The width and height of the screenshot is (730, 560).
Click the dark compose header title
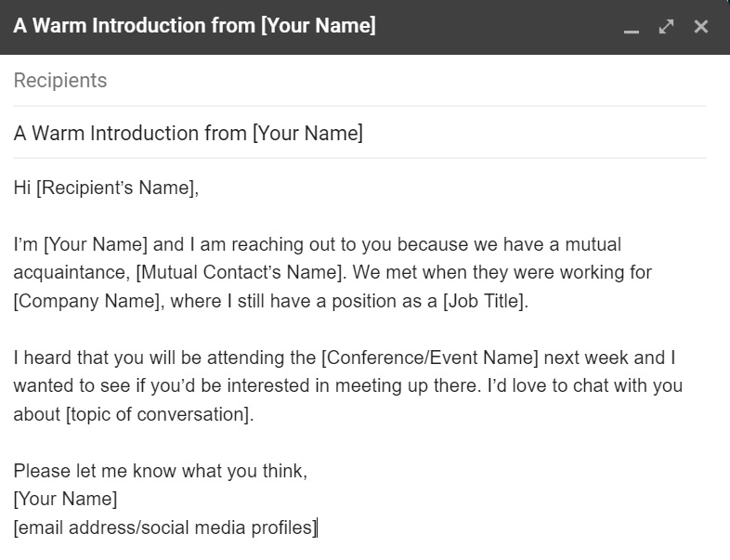(194, 26)
